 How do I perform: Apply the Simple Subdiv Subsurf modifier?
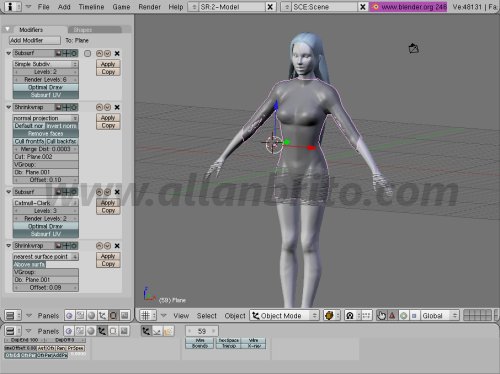(x=108, y=64)
